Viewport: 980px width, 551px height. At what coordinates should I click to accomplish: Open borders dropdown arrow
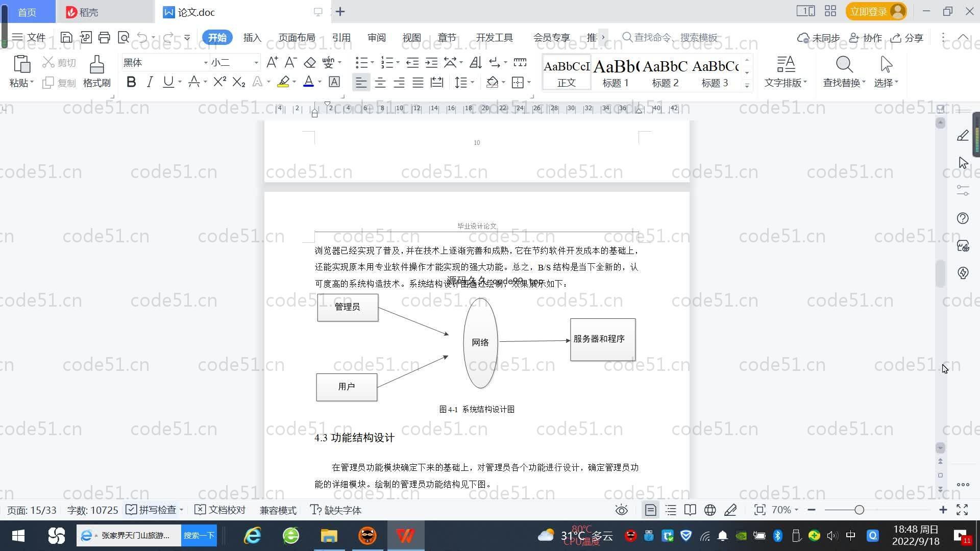click(529, 82)
